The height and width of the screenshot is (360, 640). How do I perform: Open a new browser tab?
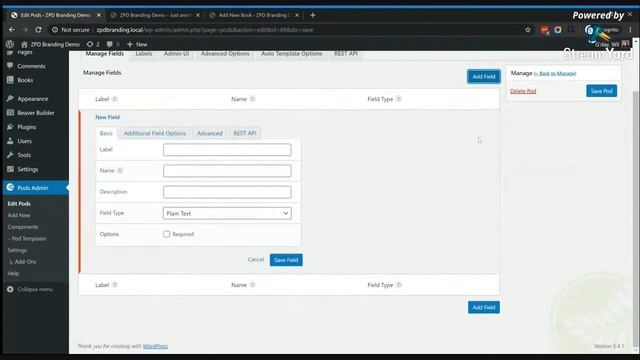click(x=313, y=15)
